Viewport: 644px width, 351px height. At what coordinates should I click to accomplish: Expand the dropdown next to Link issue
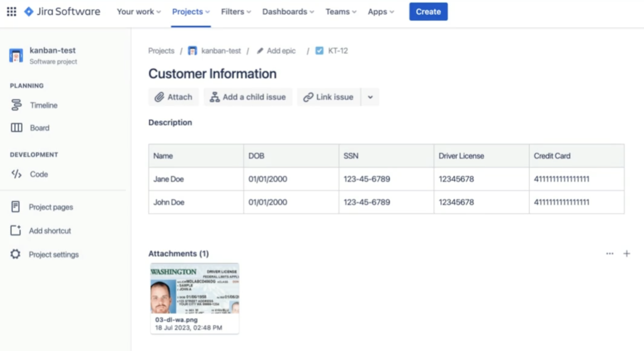click(x=370, y=97)
